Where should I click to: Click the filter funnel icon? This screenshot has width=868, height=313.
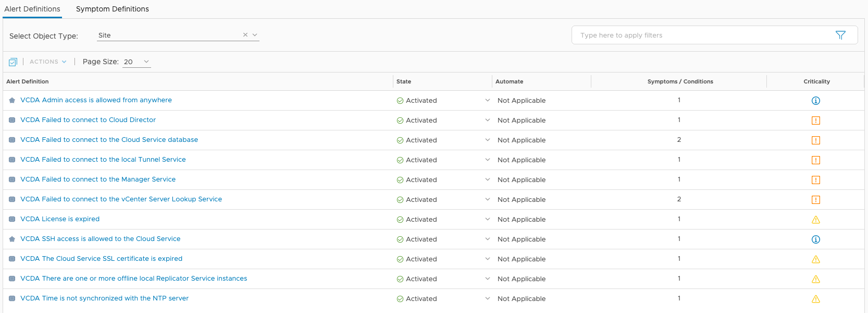click(840, 35)
